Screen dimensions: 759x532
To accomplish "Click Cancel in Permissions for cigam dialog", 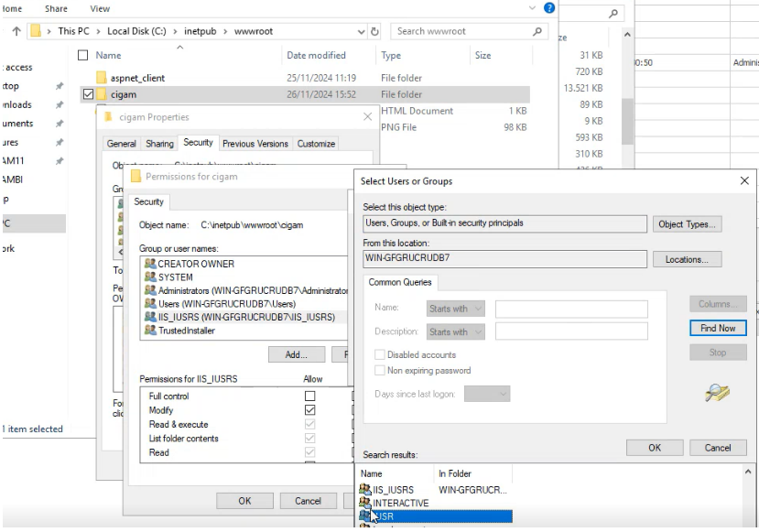I will [308, 501].
